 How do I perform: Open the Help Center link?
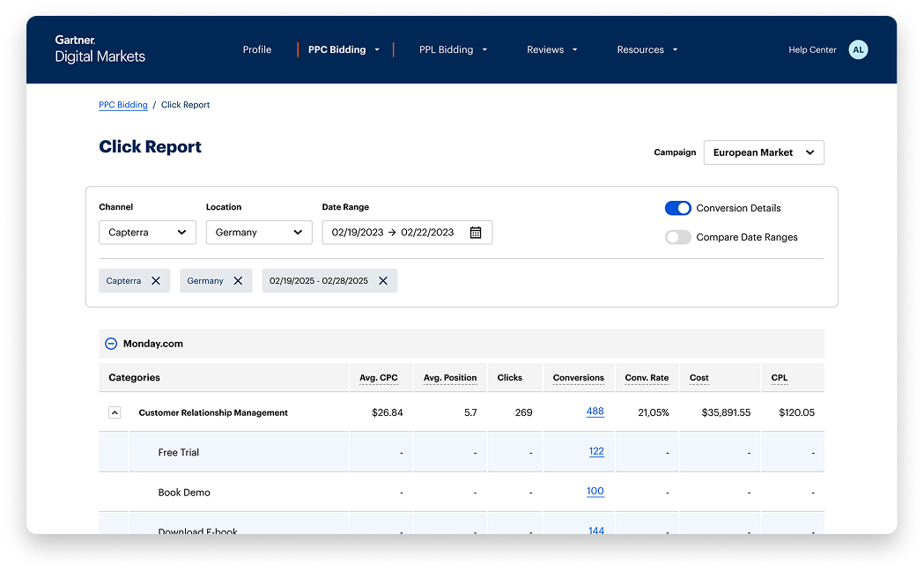point(812,49)
